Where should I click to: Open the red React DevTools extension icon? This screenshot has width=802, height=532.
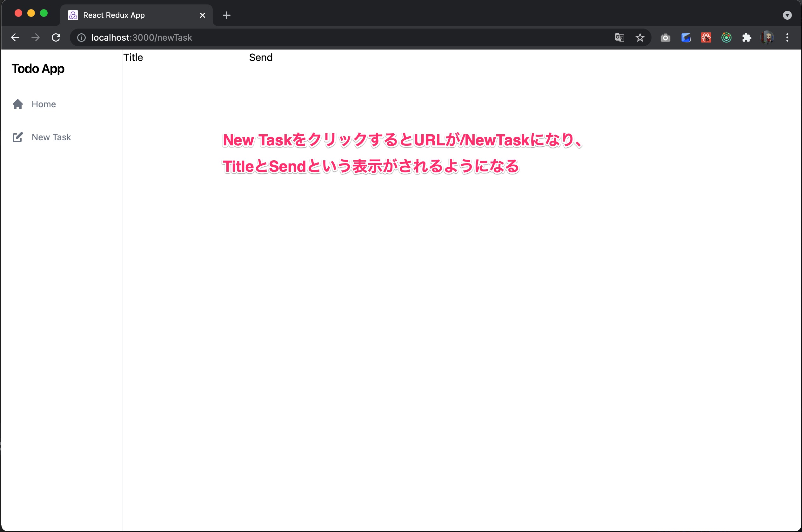click(706, 38)
